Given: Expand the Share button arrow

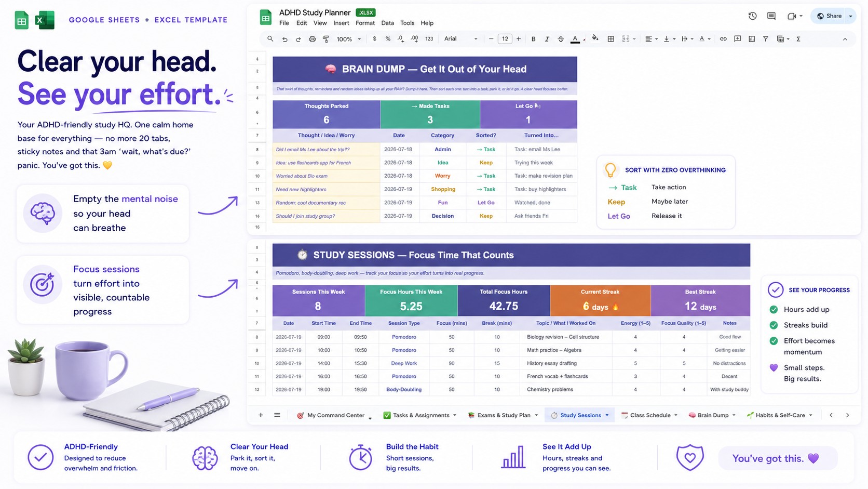Looking at the screenshot, I should 850,16.
